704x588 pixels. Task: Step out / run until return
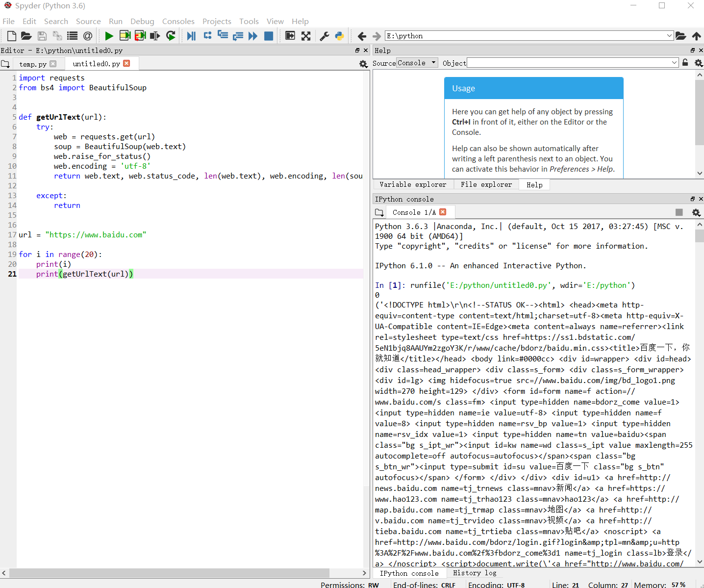coord(238,36)
